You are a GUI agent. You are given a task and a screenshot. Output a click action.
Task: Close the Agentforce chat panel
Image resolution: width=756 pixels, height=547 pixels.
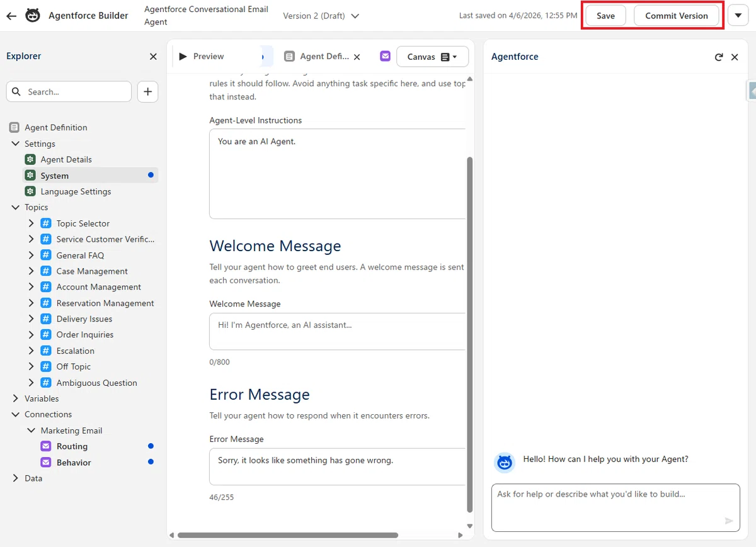[735, 57]
